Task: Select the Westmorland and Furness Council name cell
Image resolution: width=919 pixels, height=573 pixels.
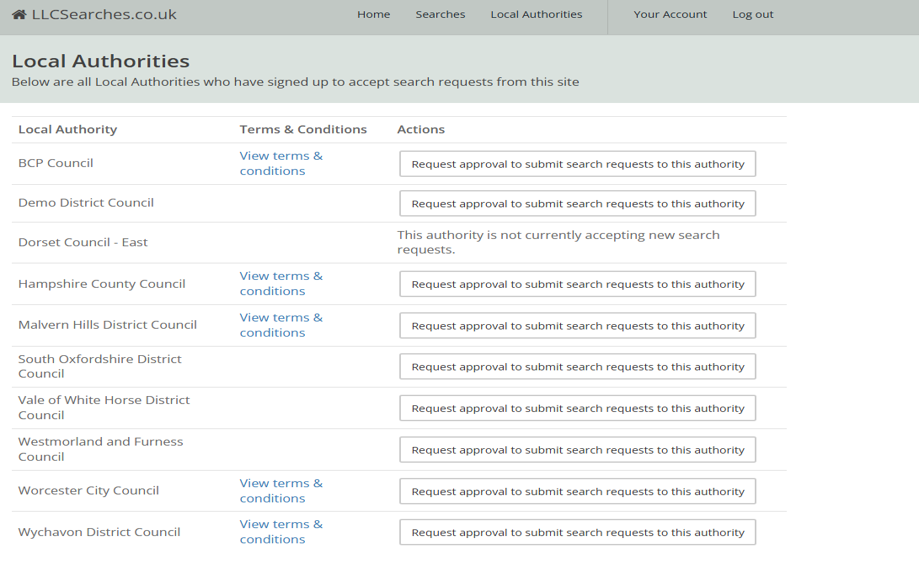Action: pos(100,449)
